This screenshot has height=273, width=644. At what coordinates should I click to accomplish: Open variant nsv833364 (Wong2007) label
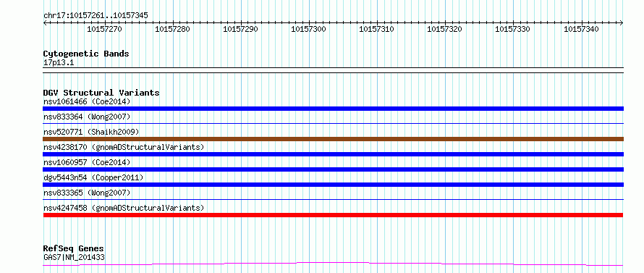pyautogui.click(x=87, y=117)
